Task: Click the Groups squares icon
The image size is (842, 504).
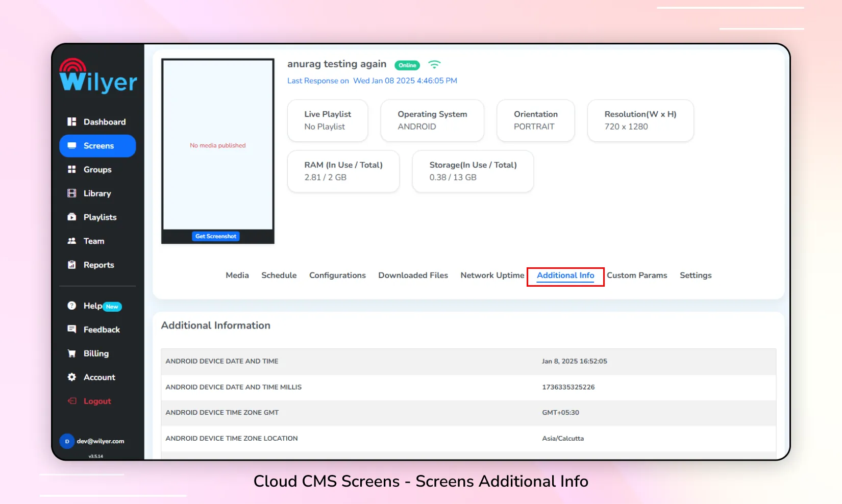Action: 72,169
